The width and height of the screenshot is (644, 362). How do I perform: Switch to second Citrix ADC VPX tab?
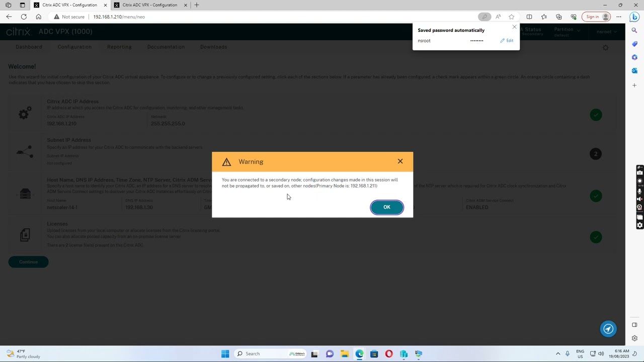click(x=149, y=5)
